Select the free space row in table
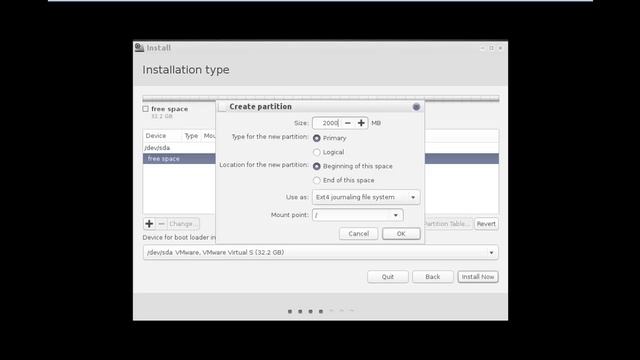Viewport: 640px width, 360px height. (x=179, y=159)
